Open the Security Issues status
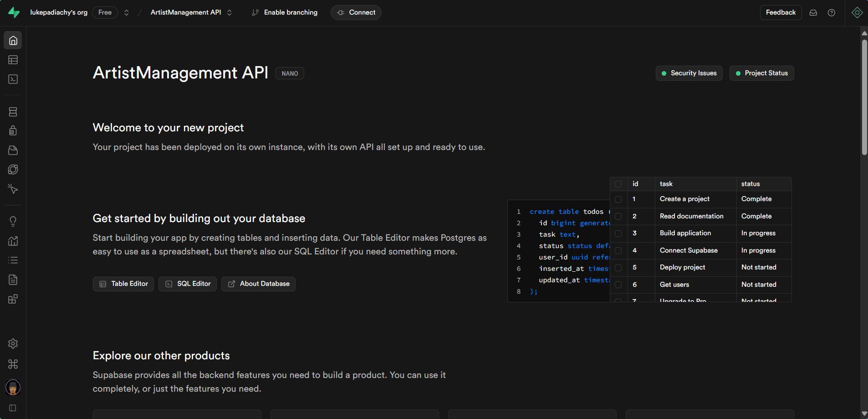Screen dimensions: 868x419 point(689,73)
